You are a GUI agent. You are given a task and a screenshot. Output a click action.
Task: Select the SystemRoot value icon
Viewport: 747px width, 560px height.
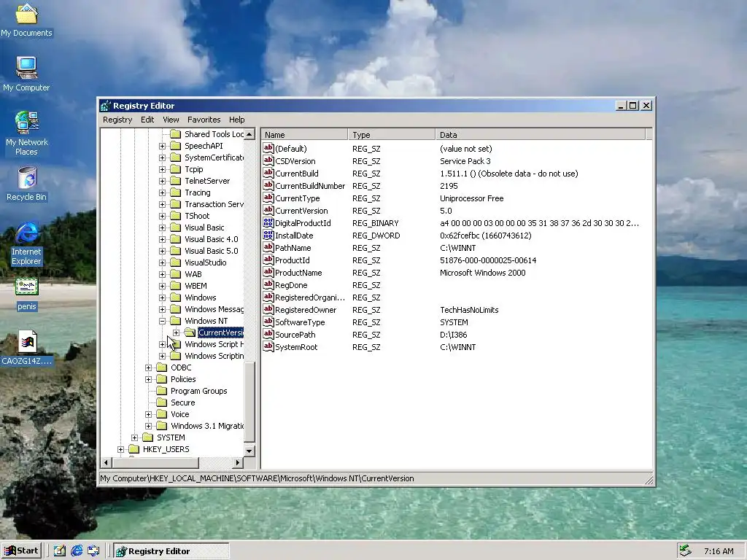point(268,346)
